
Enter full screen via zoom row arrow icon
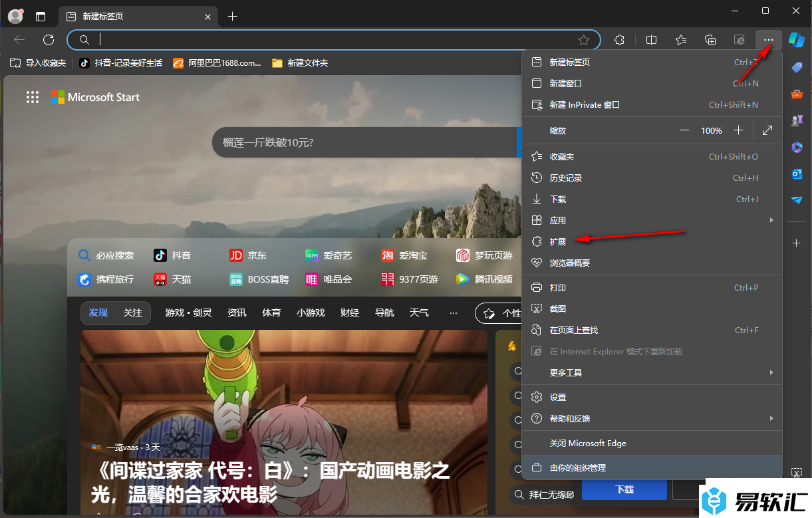click(767, 130)
